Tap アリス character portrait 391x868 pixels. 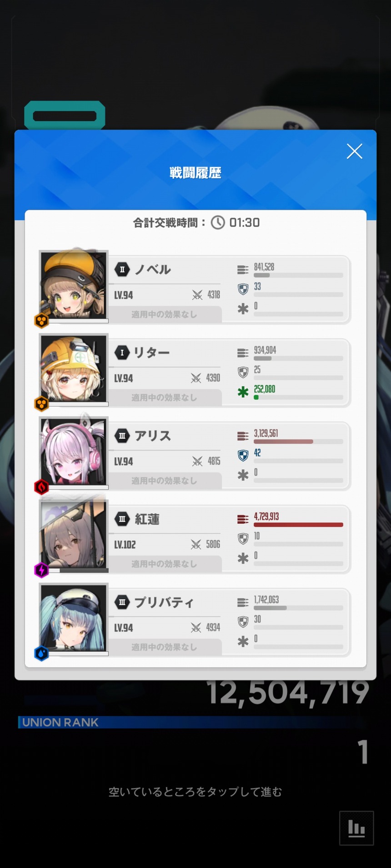click(x=74, y=452)
